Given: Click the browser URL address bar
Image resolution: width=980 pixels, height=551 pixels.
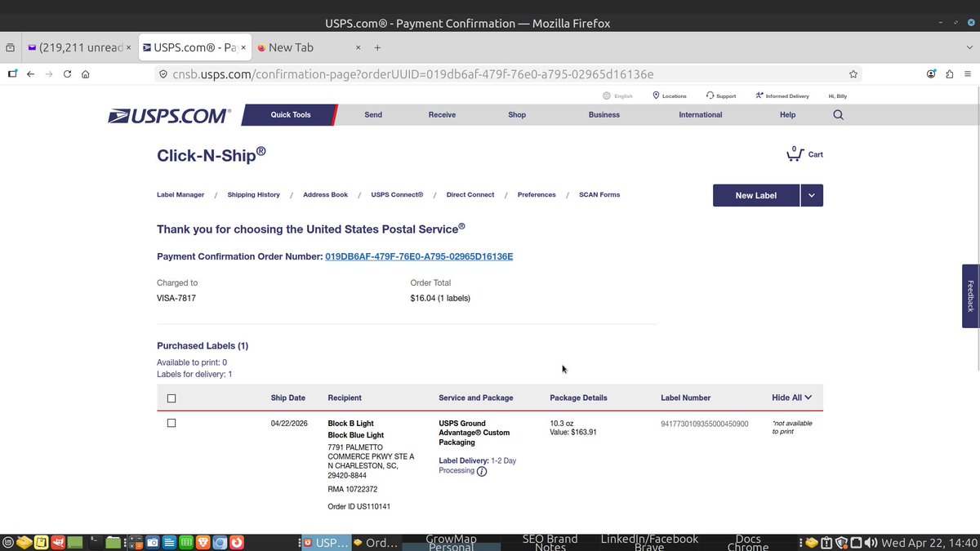Looking at the screenshot, I should pos(506,73).
